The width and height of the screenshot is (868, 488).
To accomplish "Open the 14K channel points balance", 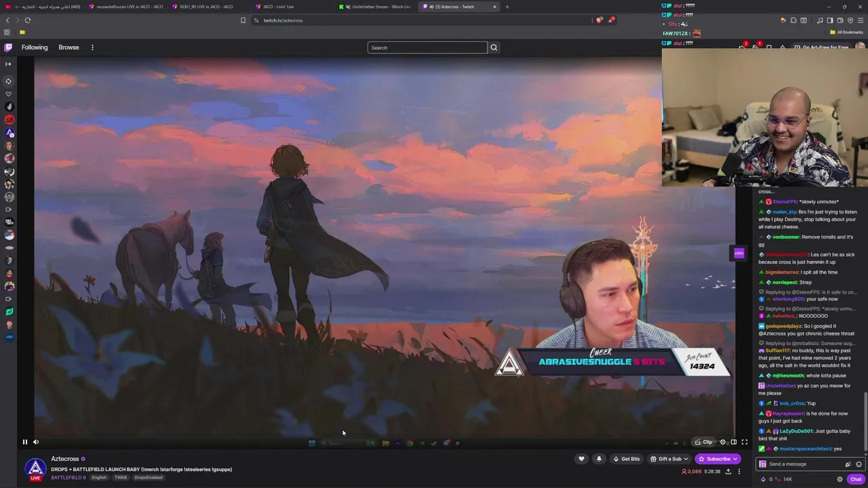I will click(783, 479).
